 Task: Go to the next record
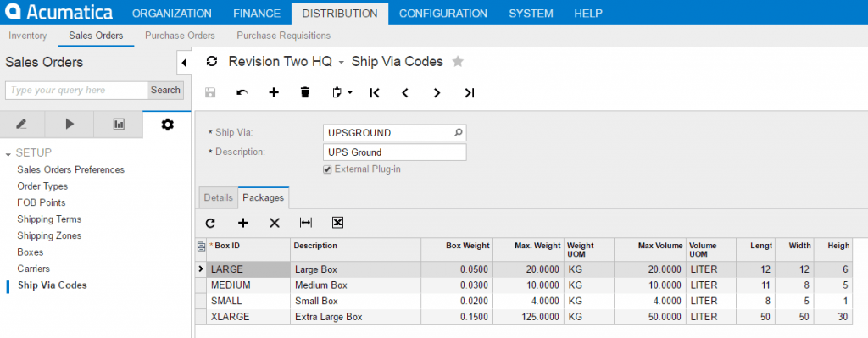[x=437, y=93]
